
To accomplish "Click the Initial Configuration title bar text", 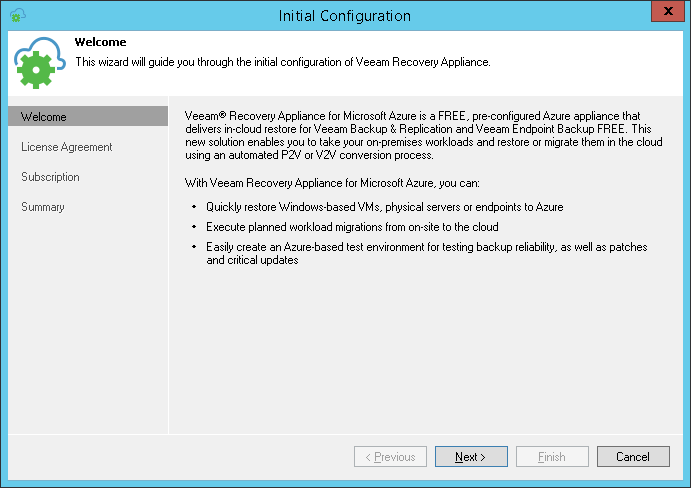I will coord(345,15).
